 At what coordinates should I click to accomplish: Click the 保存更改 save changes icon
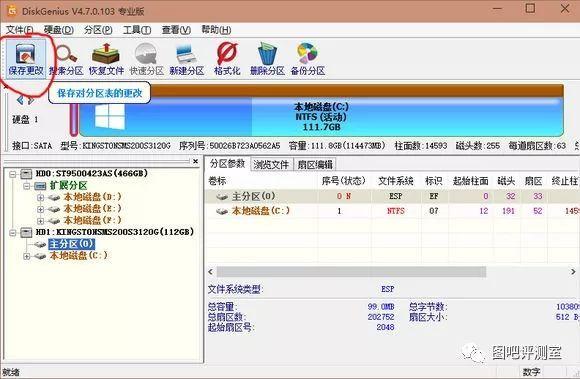coord(26,58)
